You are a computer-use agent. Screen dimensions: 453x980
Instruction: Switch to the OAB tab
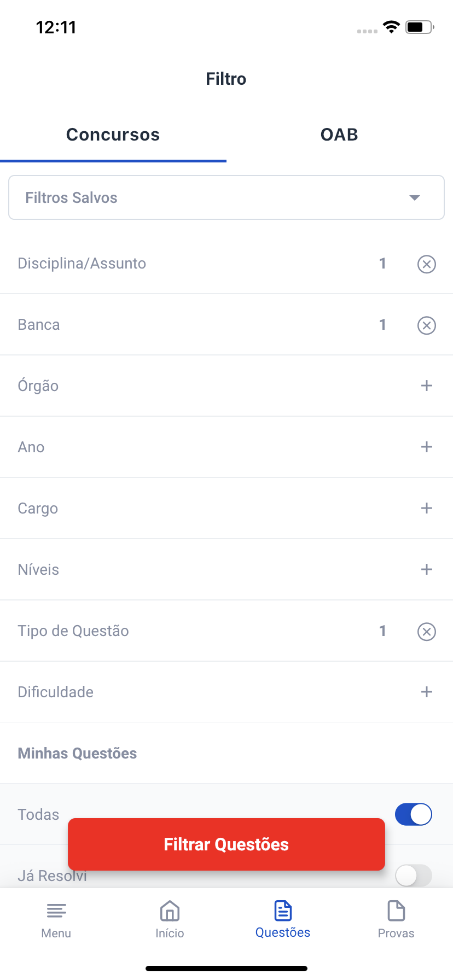(x=339, y=135)
